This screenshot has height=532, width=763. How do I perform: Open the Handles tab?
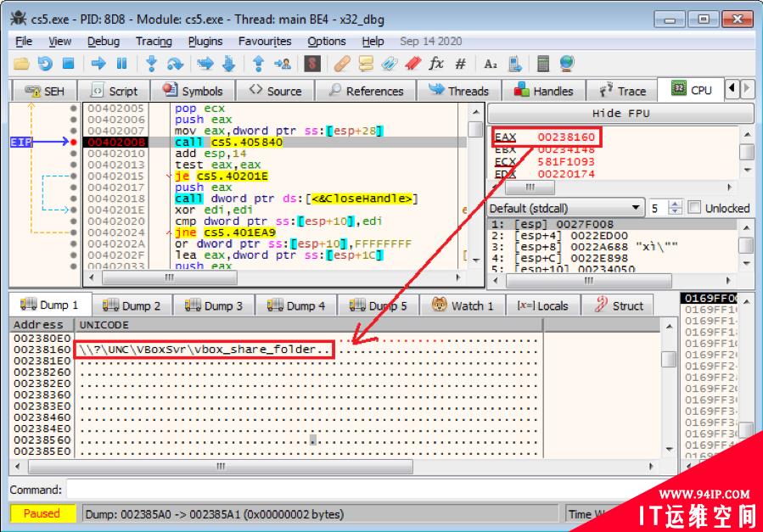pos(543,91)
